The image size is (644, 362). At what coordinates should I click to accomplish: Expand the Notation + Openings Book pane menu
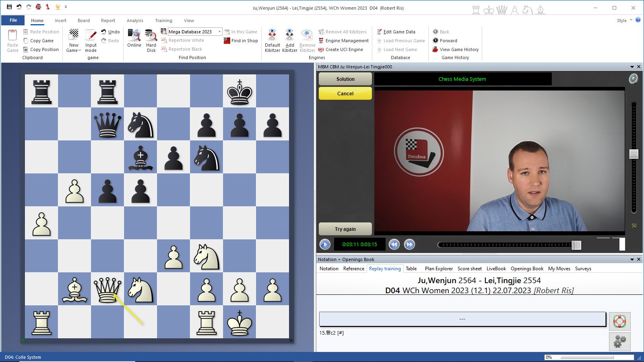pos(632,259)
